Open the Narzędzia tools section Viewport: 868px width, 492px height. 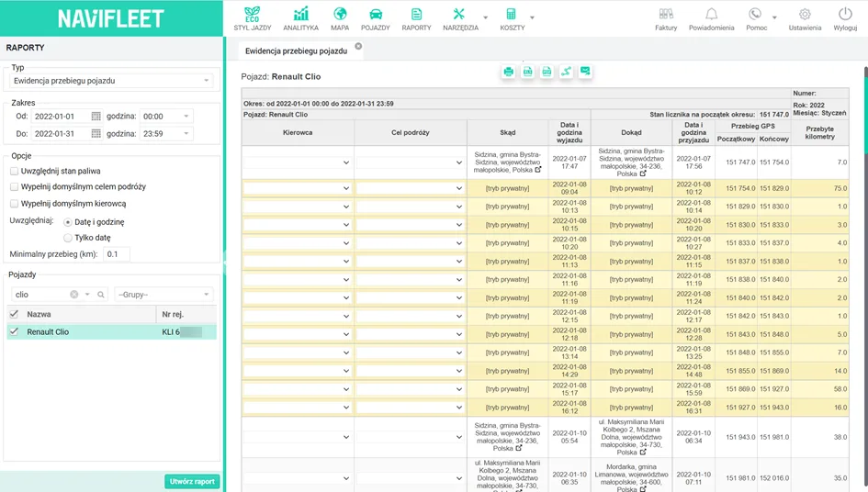coord(460,18)
